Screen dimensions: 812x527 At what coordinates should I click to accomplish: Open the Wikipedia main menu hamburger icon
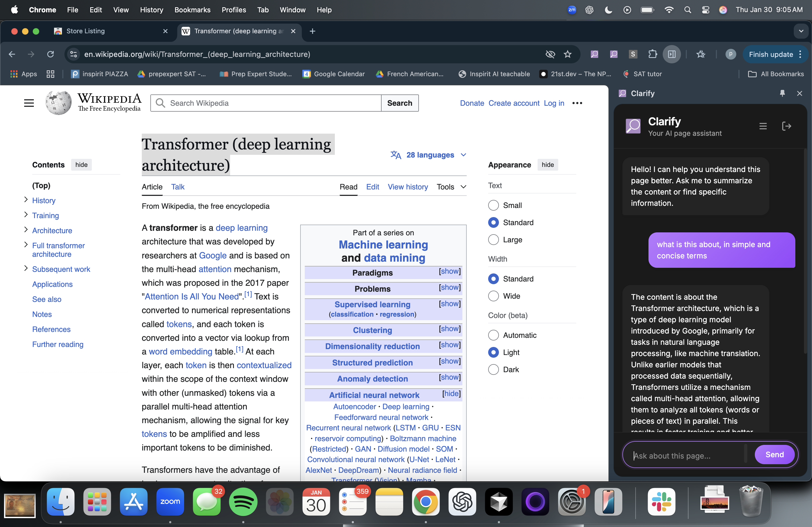[x=29, y=103]
